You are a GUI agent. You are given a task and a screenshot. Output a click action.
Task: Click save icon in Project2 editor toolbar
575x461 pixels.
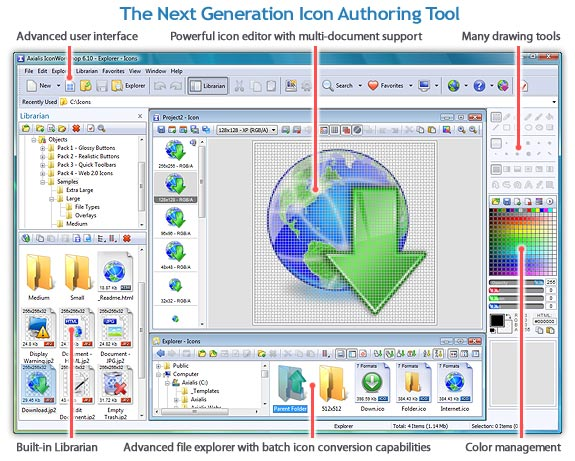tap(161, 130)
